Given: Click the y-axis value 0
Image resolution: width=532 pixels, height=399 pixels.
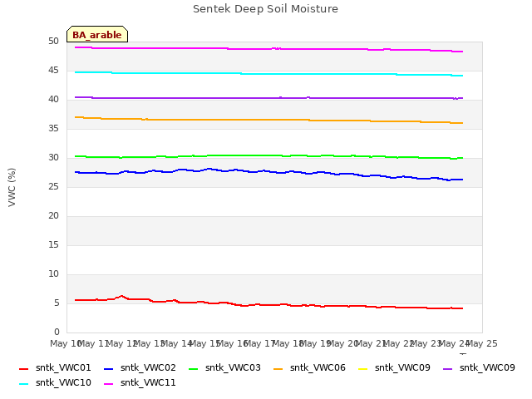Looking at the screenshot, I should 57,332.
